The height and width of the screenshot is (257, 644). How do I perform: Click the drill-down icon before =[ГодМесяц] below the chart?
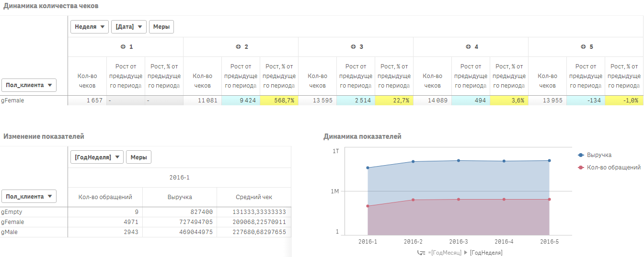422,253
